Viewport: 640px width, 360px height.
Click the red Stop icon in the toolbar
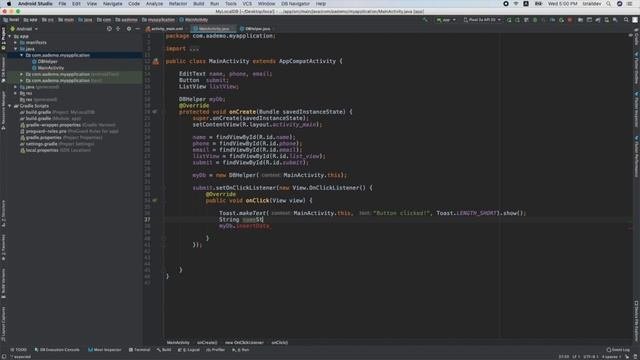(570, 20)
